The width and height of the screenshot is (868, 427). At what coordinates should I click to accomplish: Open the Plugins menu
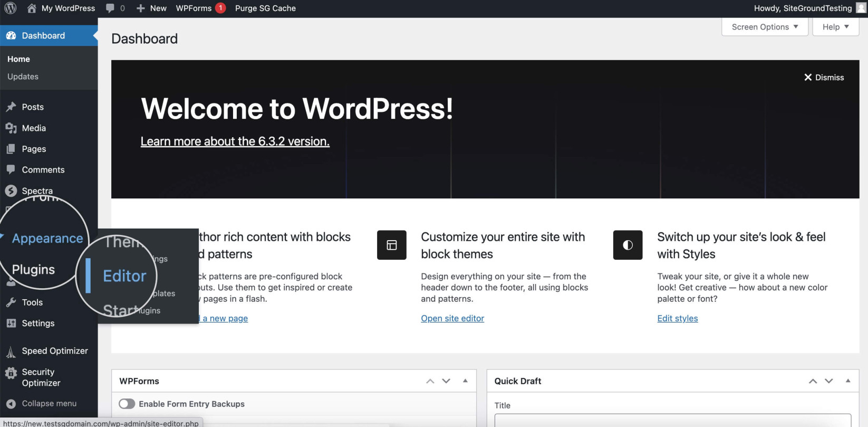33,270
